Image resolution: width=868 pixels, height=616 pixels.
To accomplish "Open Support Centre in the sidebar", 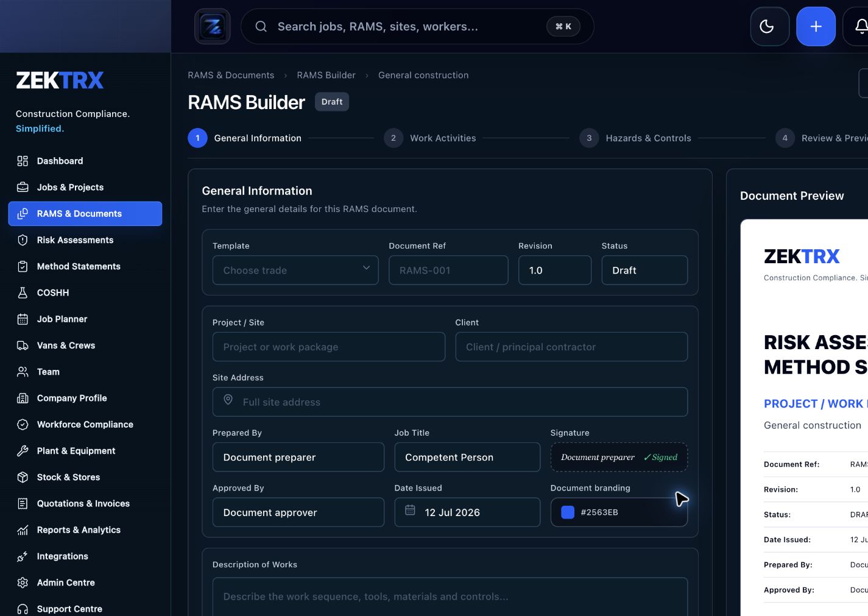I will point(85,609).
